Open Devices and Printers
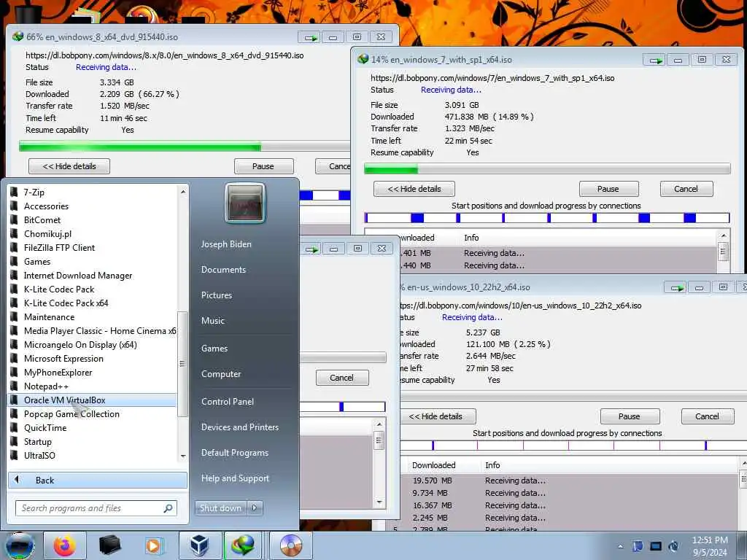747x560 pixels. [239, 427]
